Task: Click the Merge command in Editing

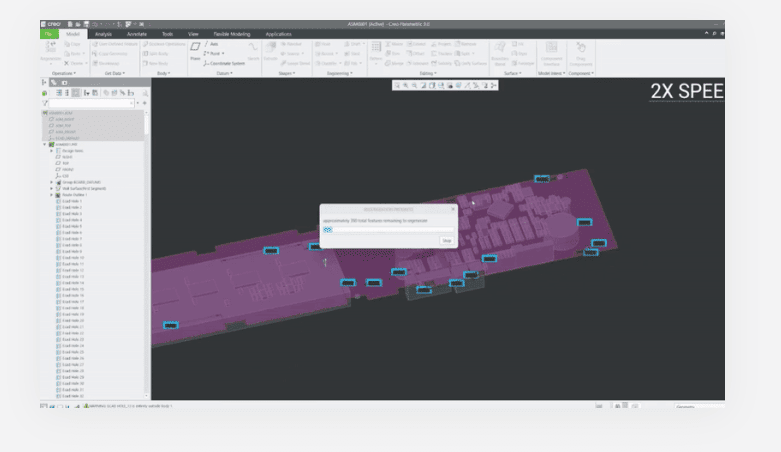Action: (394, 63)
